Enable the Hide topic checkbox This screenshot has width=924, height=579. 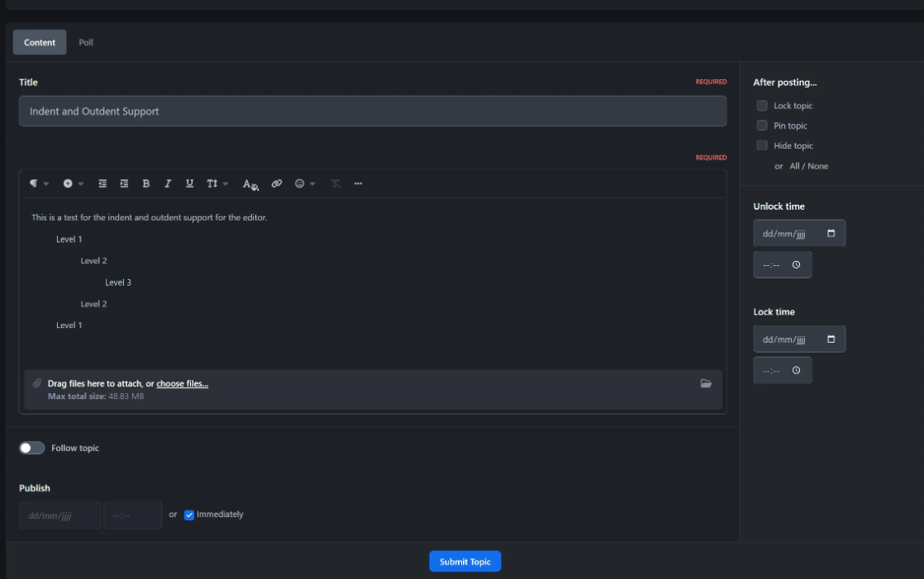point(762,145)
